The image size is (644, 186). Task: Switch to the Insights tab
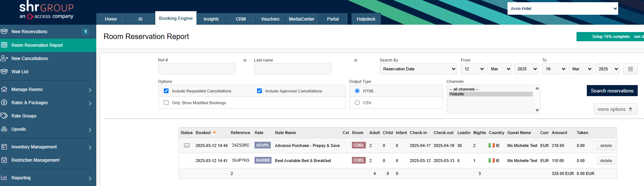[211, 19]
